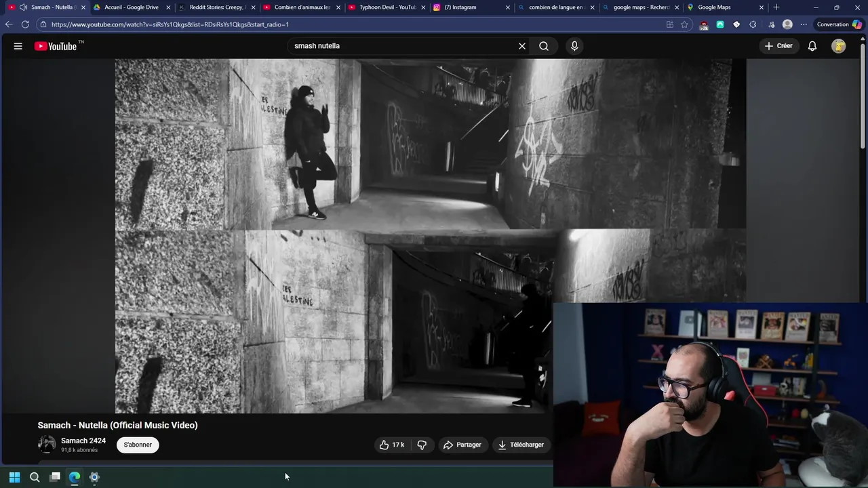This screenshot has height=488, width=868.
Task: Open Microsoft Edge from the taskbar
Action: pyautogui.click(x=75, y=477)
